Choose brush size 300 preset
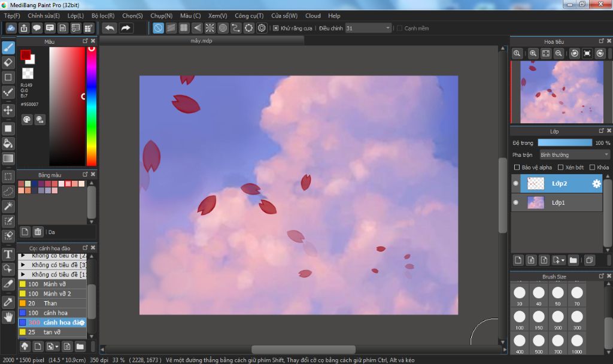 577,320
